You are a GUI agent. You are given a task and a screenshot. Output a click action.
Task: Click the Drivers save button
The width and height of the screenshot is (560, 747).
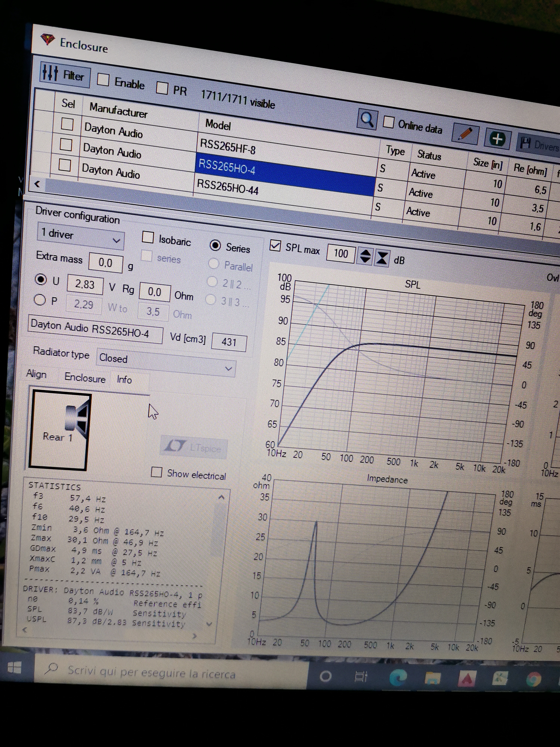539,145
